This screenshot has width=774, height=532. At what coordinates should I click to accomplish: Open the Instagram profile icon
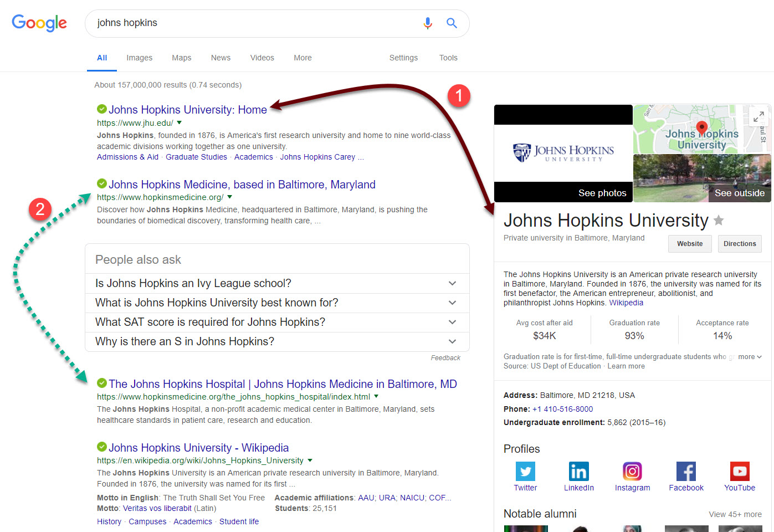(632, 472)
